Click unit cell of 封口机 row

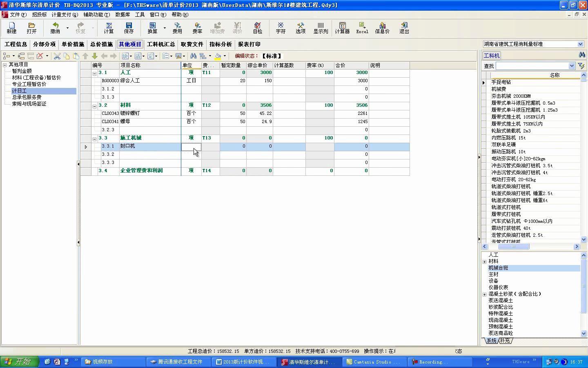point(191,146)
